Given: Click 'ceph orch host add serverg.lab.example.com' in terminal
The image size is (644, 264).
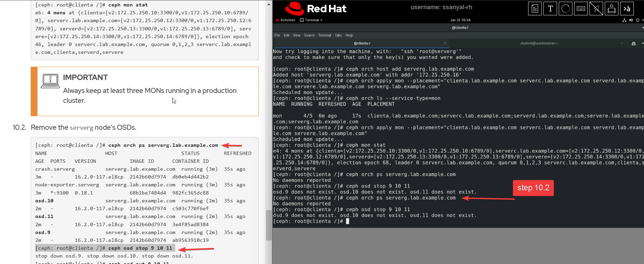Looking at the screenshot, I should [410, 69].
